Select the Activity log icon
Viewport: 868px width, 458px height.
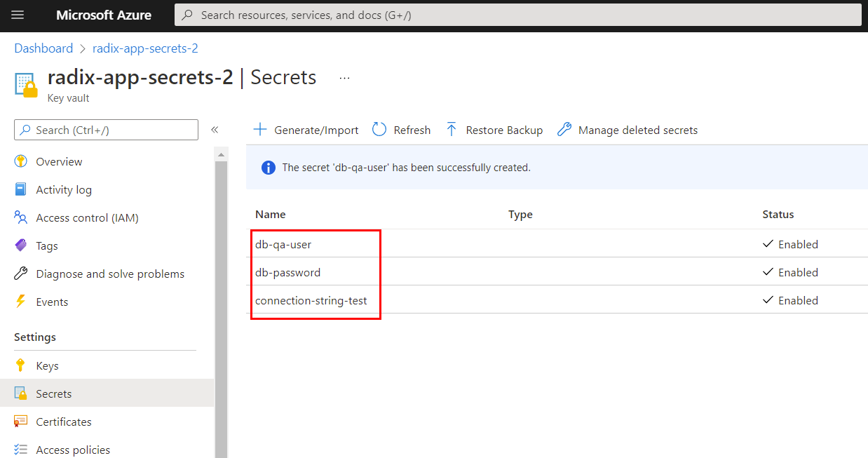(x=22, y=189)
